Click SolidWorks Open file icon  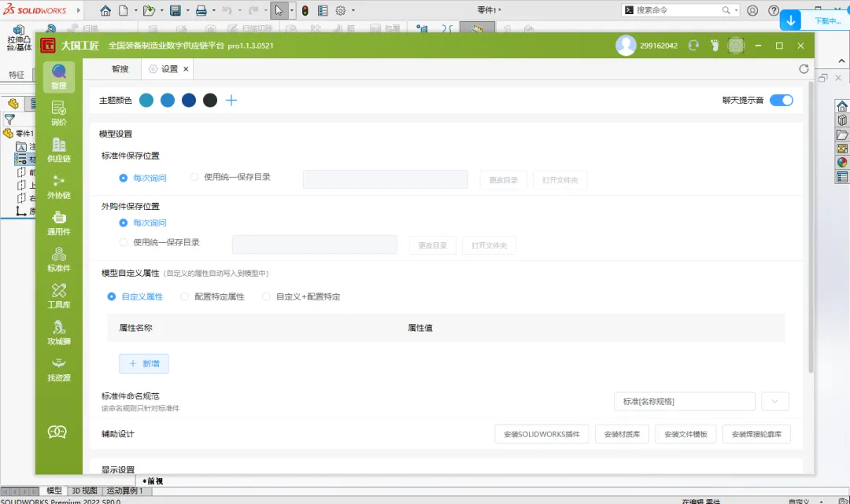pyautogui.click(x=149, y=10)
